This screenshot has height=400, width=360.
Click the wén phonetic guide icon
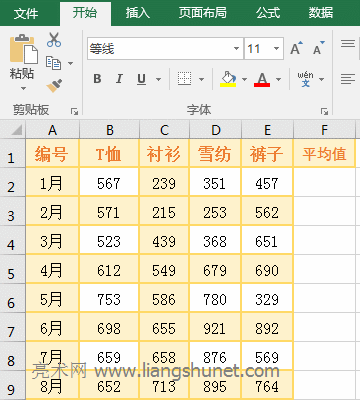point(306,79)
